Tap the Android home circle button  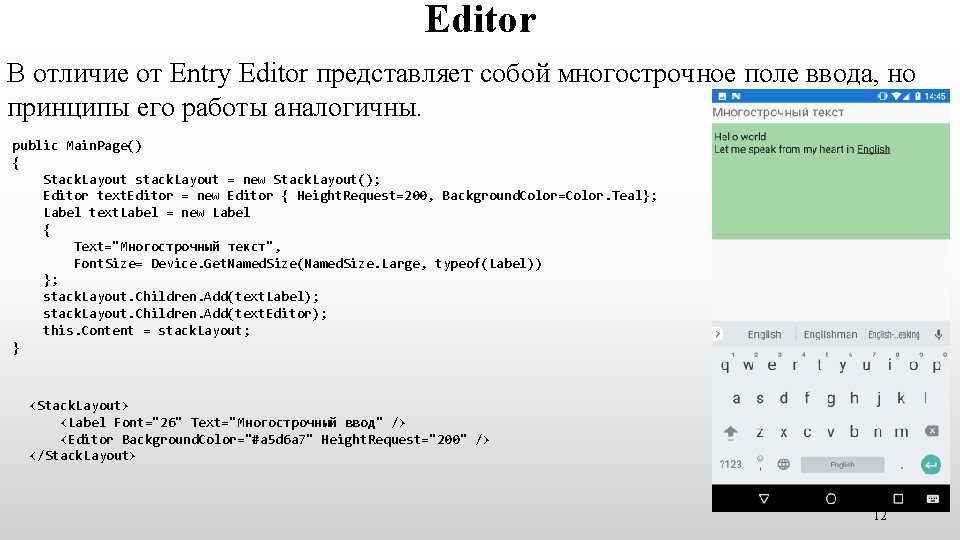pos(831,498)
